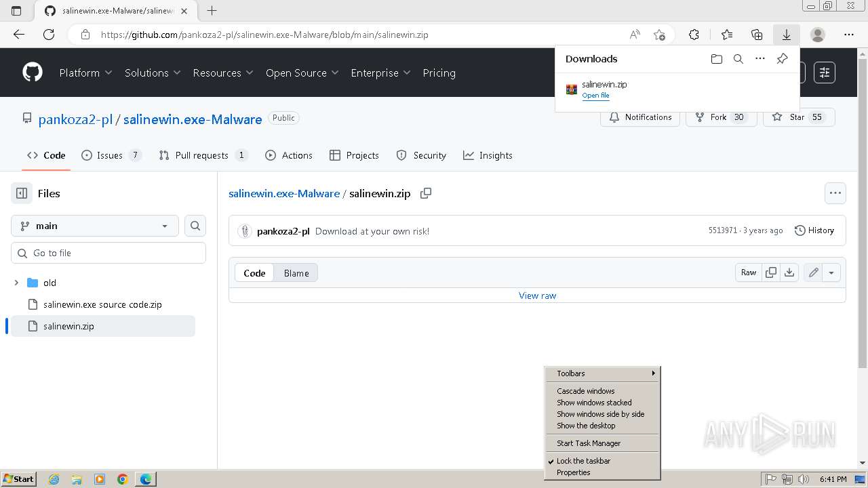Screen dimensions: 868x488
Task: Search downloads with the magnifier icon
Action: point(738,59)
